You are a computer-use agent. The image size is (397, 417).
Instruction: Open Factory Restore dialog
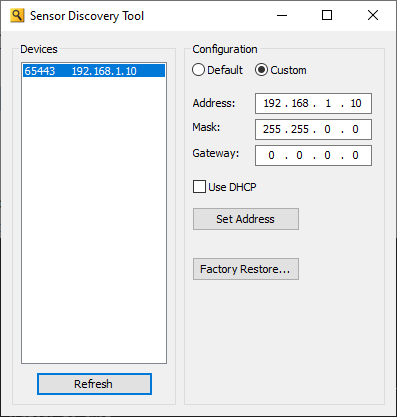(246, 269)
